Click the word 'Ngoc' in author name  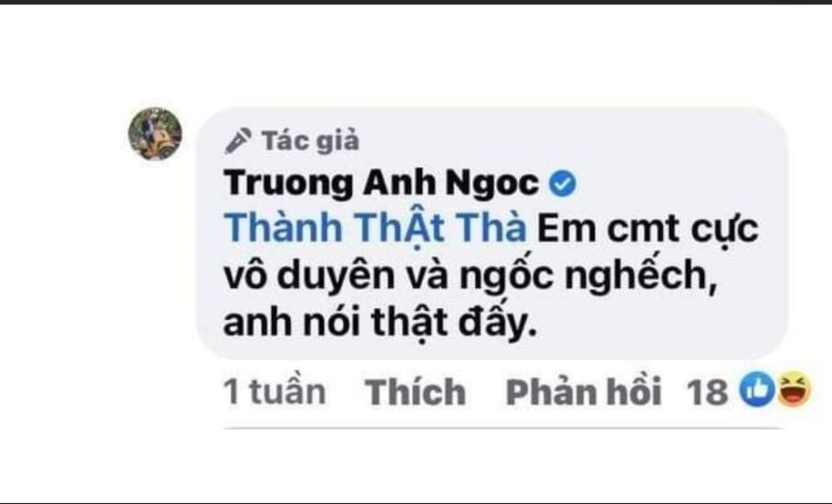491,184
